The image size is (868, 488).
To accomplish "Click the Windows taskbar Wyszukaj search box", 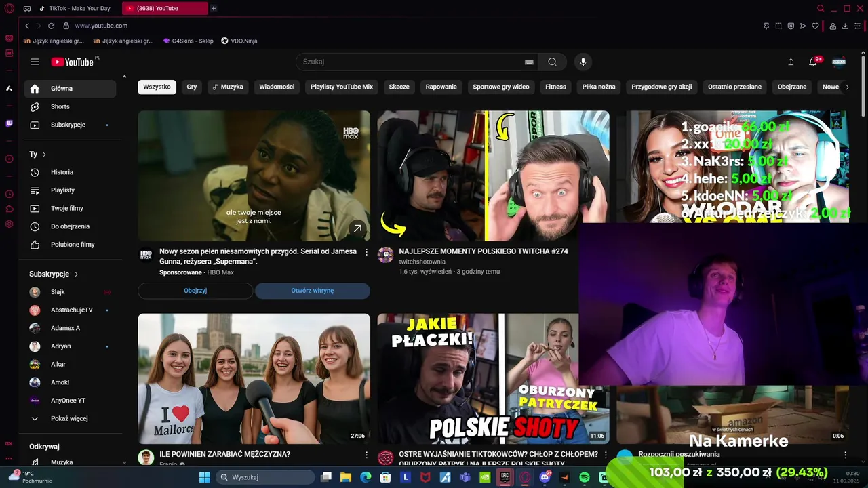I will point(265,477).
